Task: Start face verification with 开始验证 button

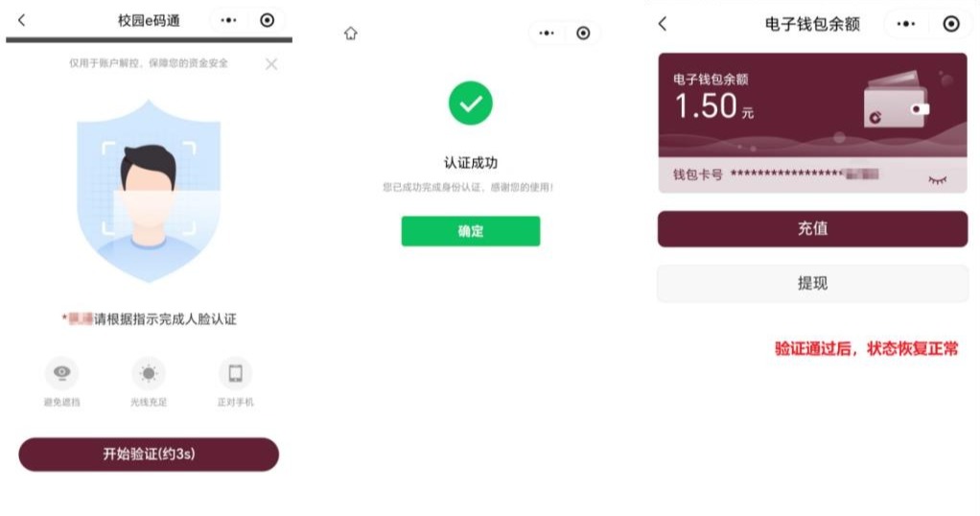Action: pyautogui.click(x=149, y=454)
